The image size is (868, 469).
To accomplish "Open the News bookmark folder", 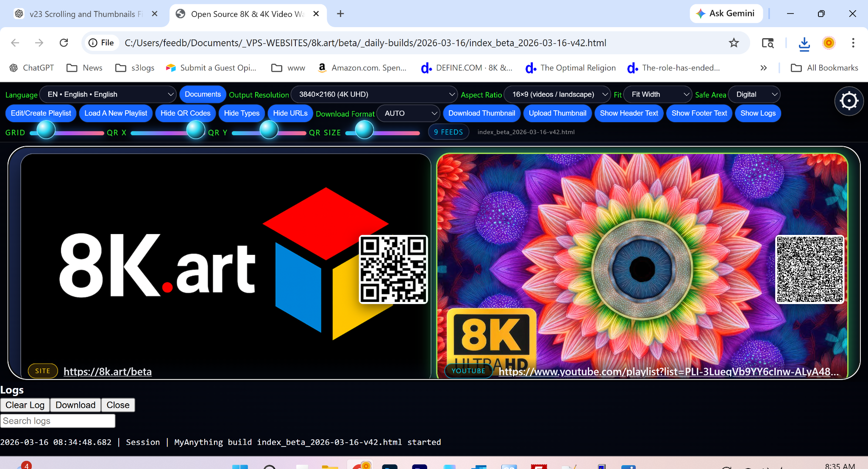I will point(85,68).
